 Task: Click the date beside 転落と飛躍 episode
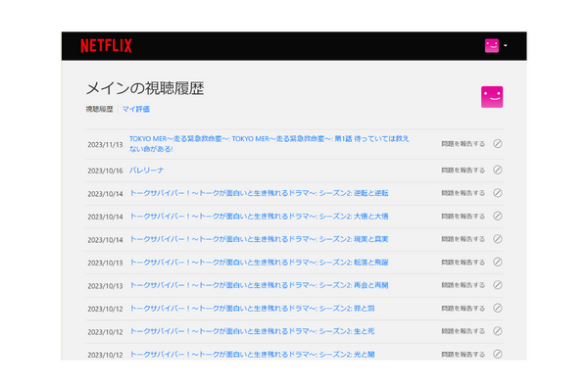[x=106, y=263]
